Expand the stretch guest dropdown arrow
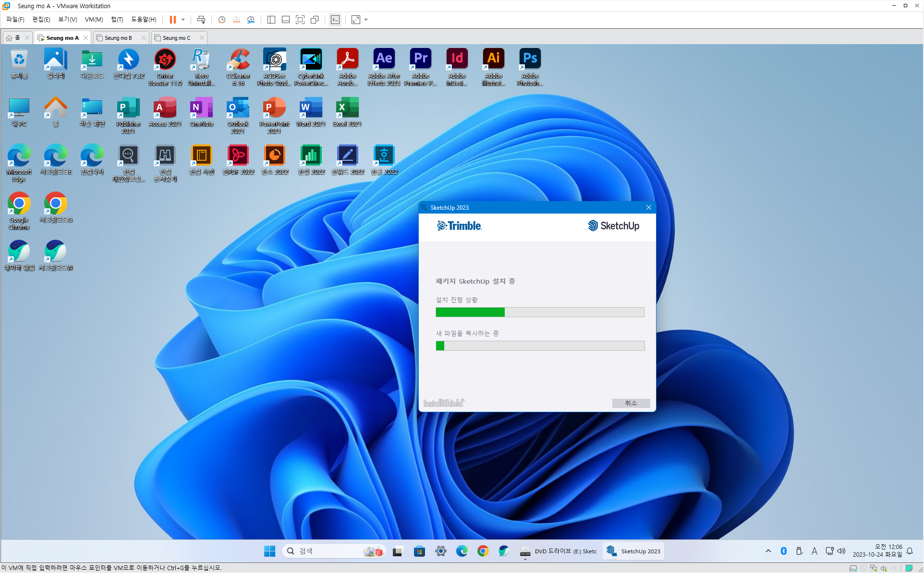This screenshot has width=924, height=573. [x=366, y=20]
